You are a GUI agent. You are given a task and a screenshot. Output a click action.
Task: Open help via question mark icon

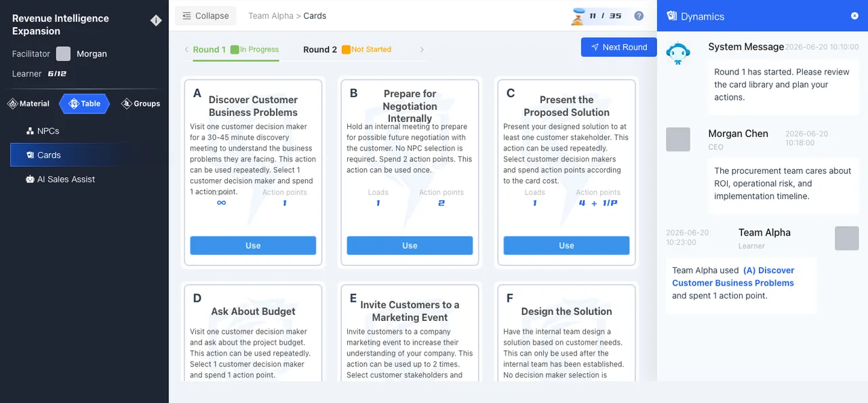639,16
